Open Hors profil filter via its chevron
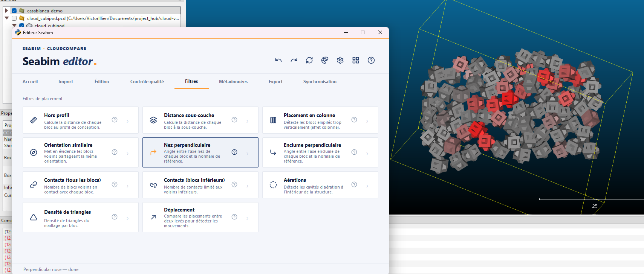 click(128, 121)
